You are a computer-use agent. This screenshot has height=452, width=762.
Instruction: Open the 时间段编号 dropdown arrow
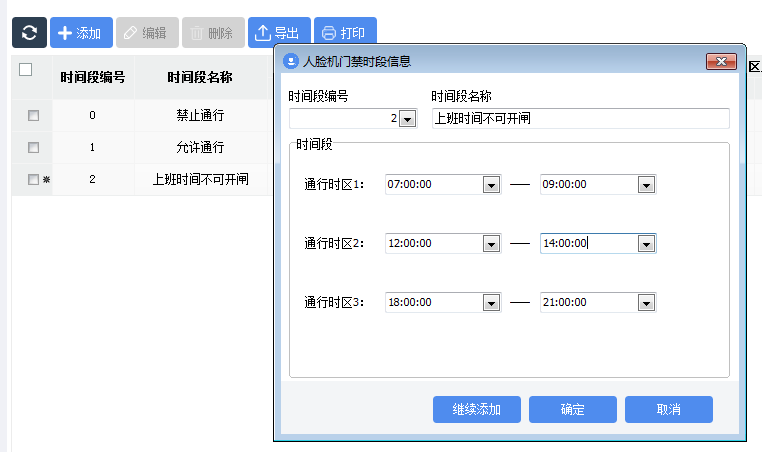(407, 119)
